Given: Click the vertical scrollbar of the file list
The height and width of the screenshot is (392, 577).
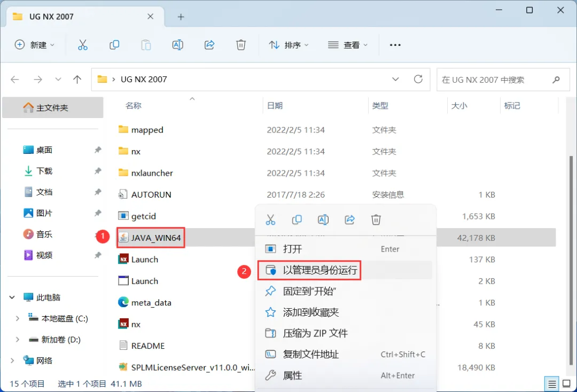Looking at the screenshot, I should click(571, 260).
